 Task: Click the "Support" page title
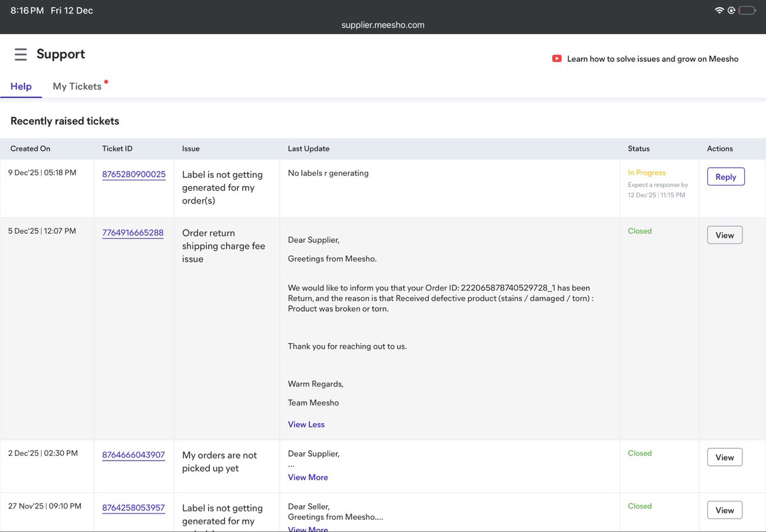(61, 54)
